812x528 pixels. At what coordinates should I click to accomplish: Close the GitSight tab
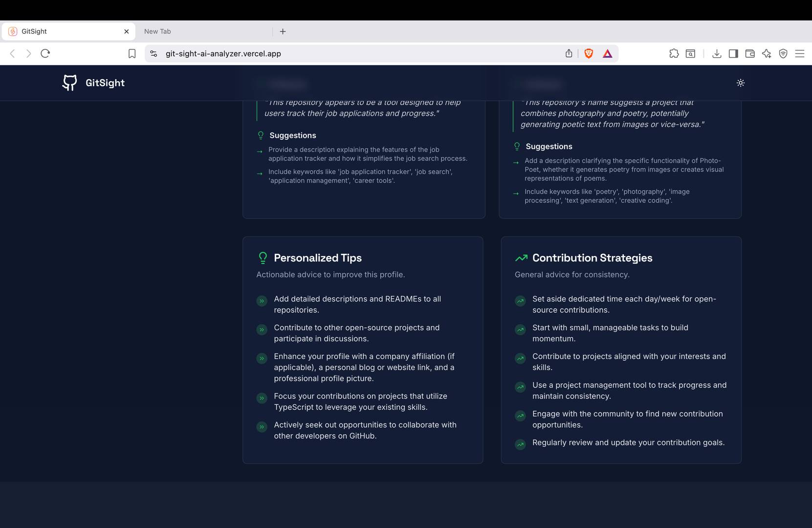[126, 31]
